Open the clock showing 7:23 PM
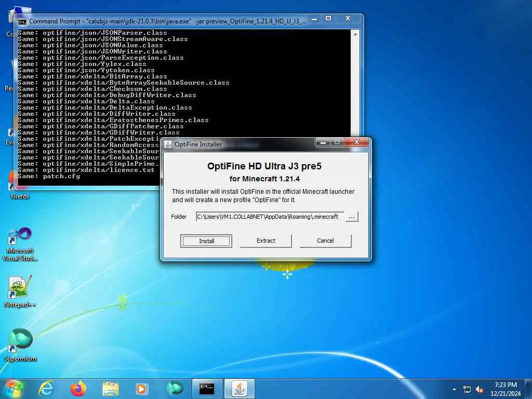 tap(506, 385)
